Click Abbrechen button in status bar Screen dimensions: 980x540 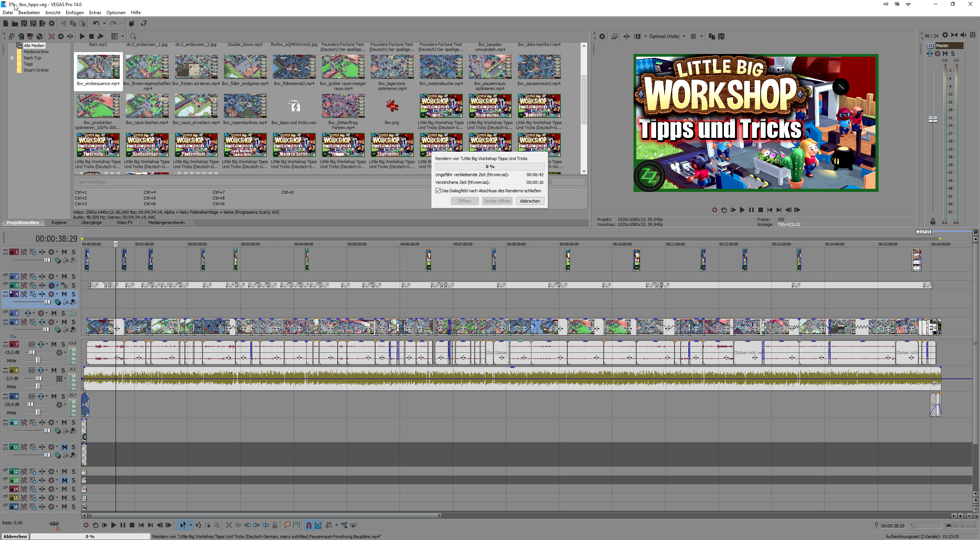point(15,536)
